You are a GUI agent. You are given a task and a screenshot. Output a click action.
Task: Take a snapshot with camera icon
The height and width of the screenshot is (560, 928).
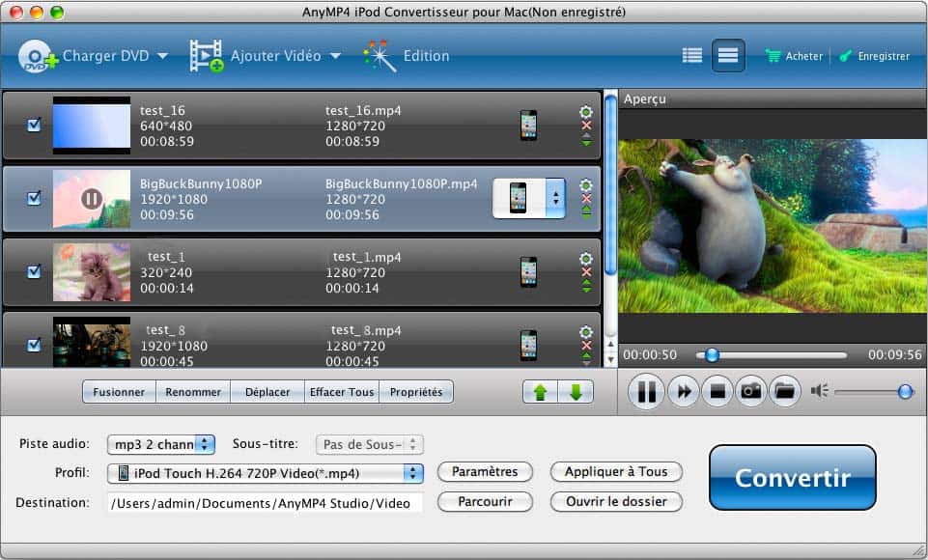tap(751, 391)
